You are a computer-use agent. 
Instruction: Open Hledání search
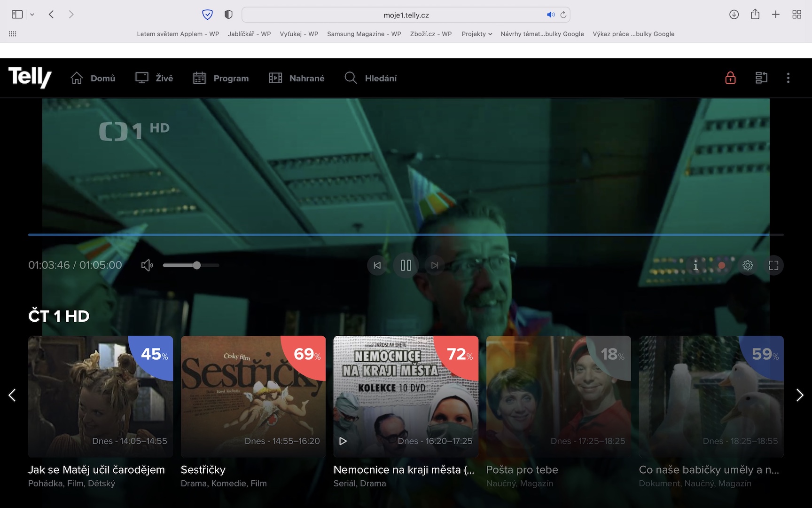371,78
